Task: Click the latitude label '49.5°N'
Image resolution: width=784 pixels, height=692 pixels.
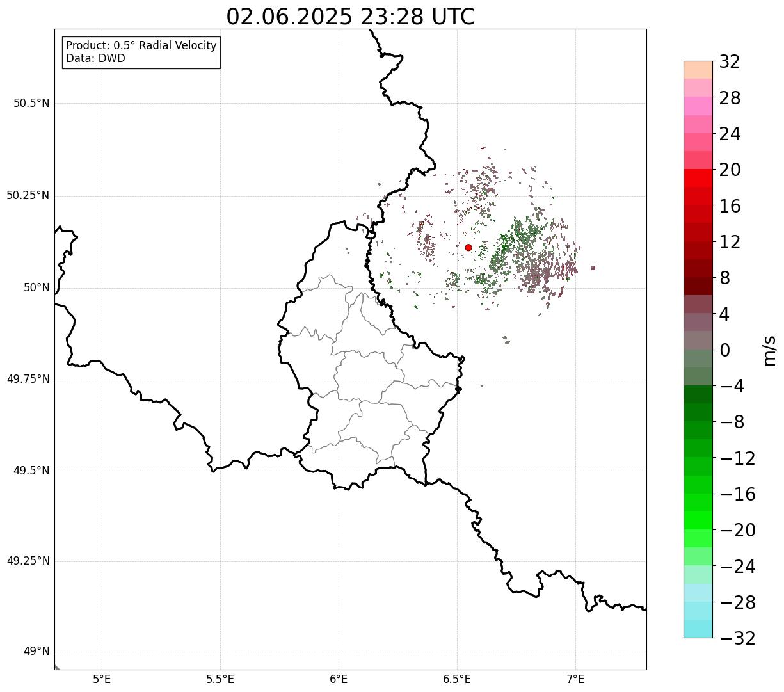Action: tap(31, 471)
